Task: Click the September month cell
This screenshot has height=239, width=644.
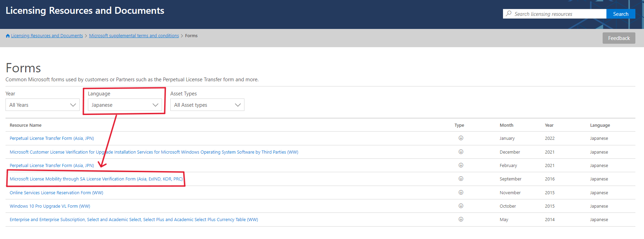Action: tap(511, 179)
